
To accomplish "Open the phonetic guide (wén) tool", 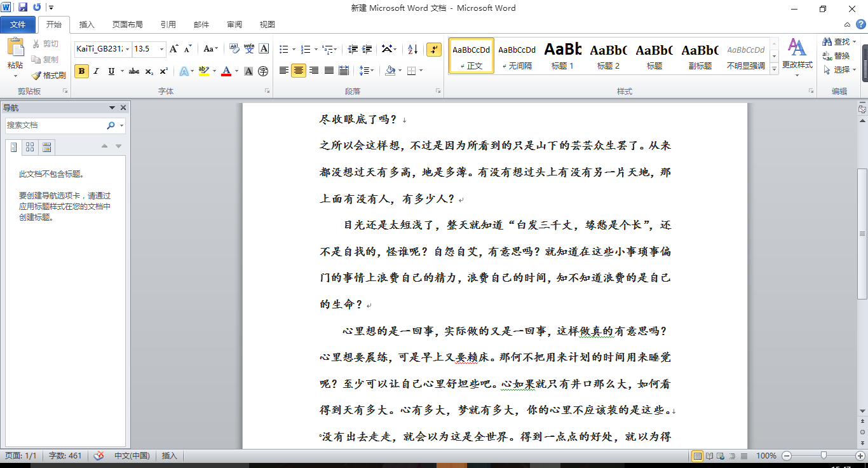I will coord(249,49).
